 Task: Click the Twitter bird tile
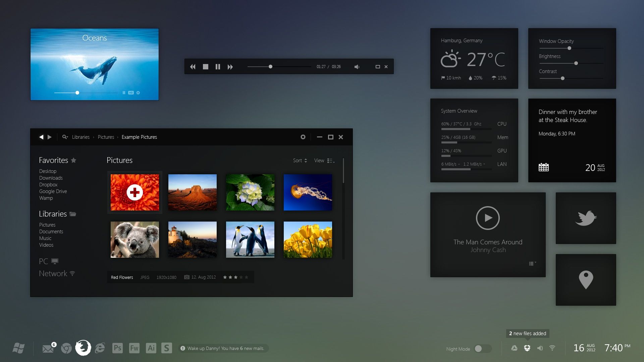pos(586,218)
